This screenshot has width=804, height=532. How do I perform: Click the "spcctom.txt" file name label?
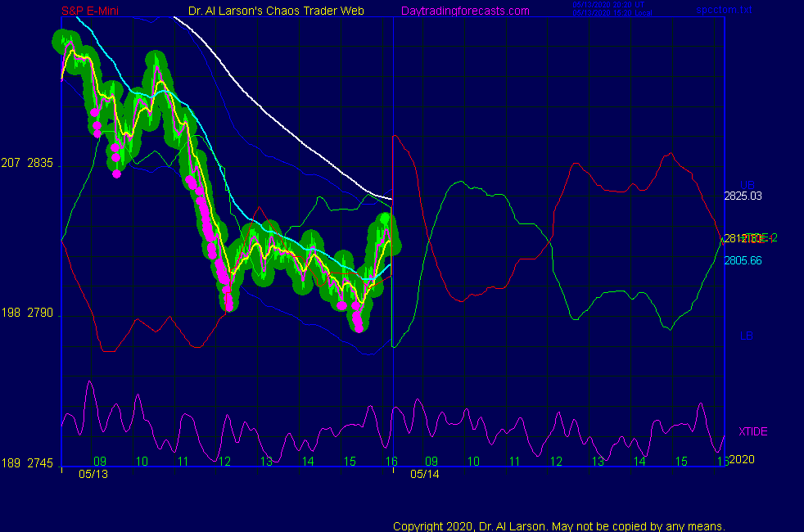click(724, 10)
